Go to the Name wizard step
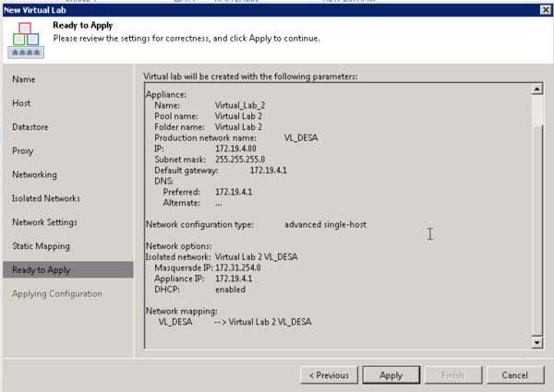Viewport: 554px width, 392px height. (x=24, y=79)
